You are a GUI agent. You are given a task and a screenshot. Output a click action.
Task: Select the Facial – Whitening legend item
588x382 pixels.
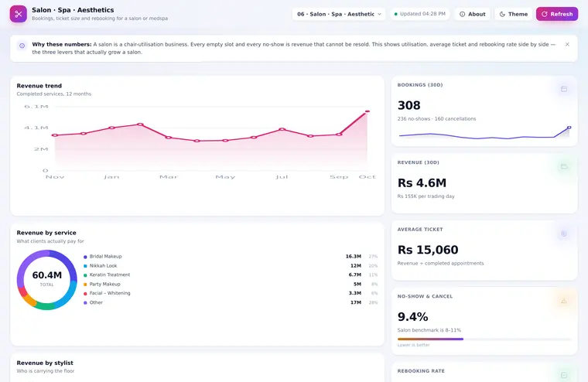(231, 293)
